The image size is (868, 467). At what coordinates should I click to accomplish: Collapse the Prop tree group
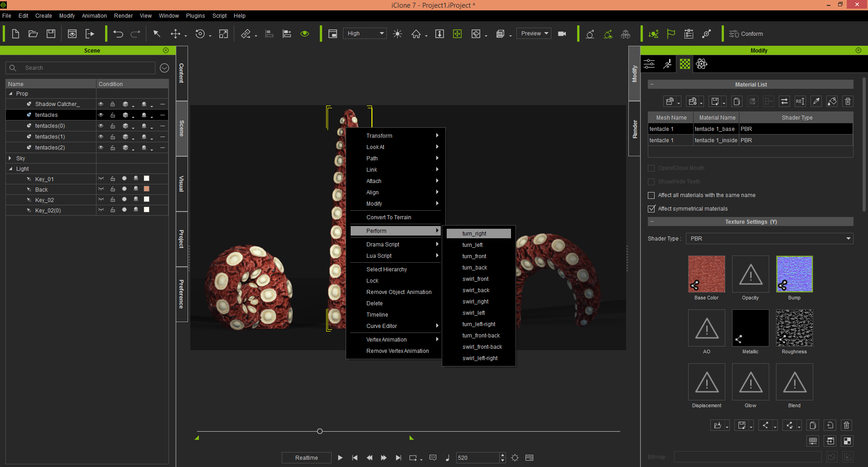tap(10, 94)
